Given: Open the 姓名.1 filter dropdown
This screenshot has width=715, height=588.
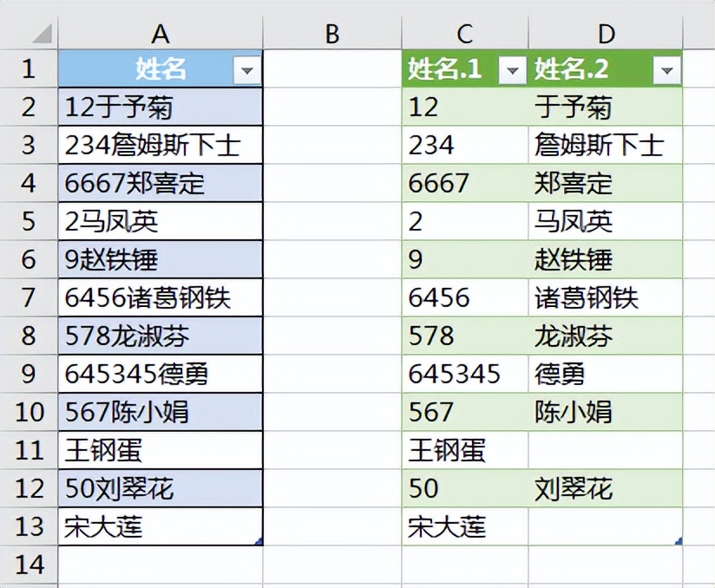Looking at the screenshot, I should coord(513,70).
